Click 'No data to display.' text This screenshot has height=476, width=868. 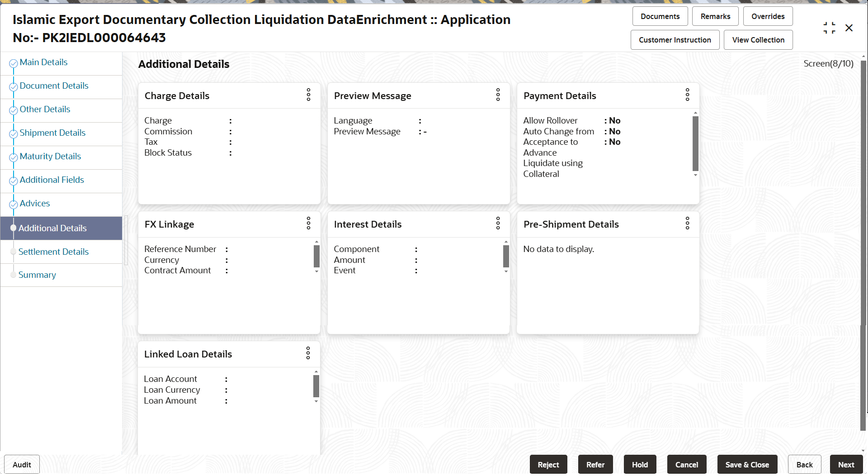pyautogui.click(x=558, y=249)
